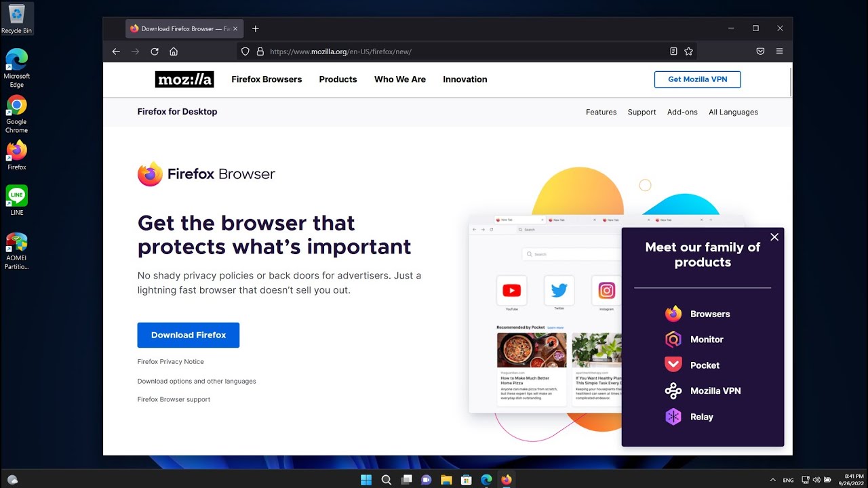Click the Firefox Browser logo on page
Screen dimensions: 868x488
[206, 174]
